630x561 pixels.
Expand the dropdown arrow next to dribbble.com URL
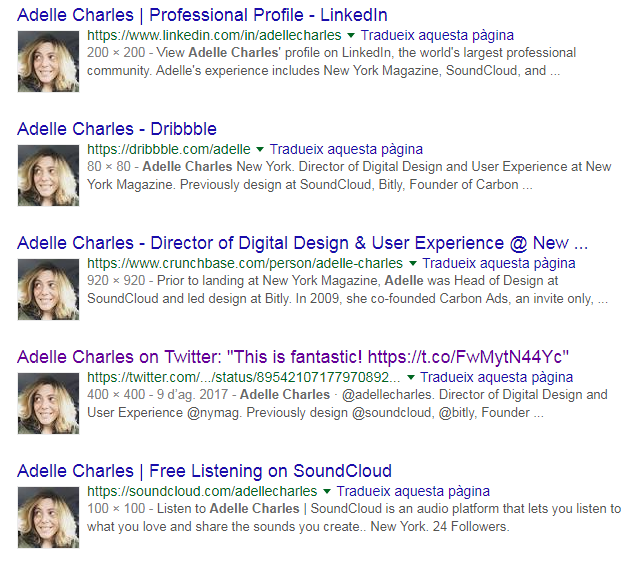(260, 150)
